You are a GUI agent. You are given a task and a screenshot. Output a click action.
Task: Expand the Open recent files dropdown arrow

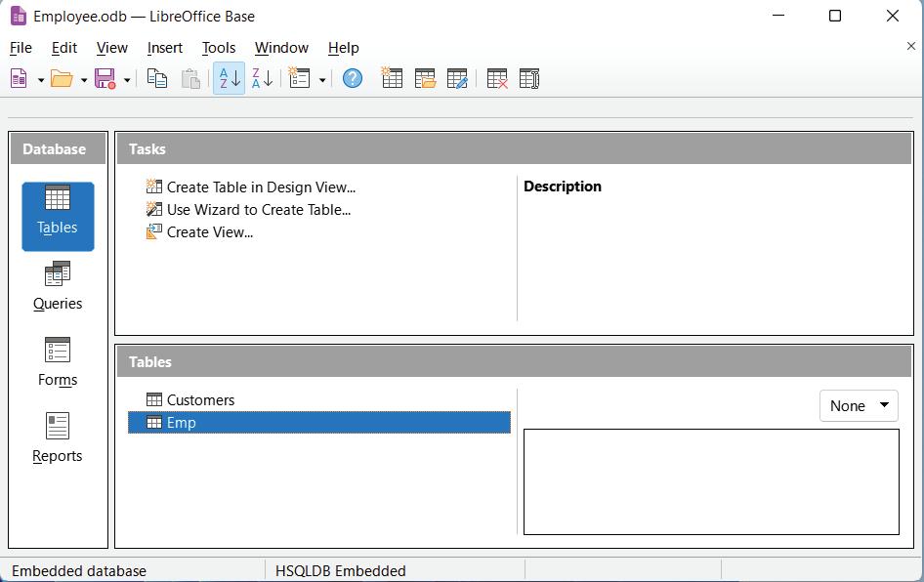click(84, 79)
